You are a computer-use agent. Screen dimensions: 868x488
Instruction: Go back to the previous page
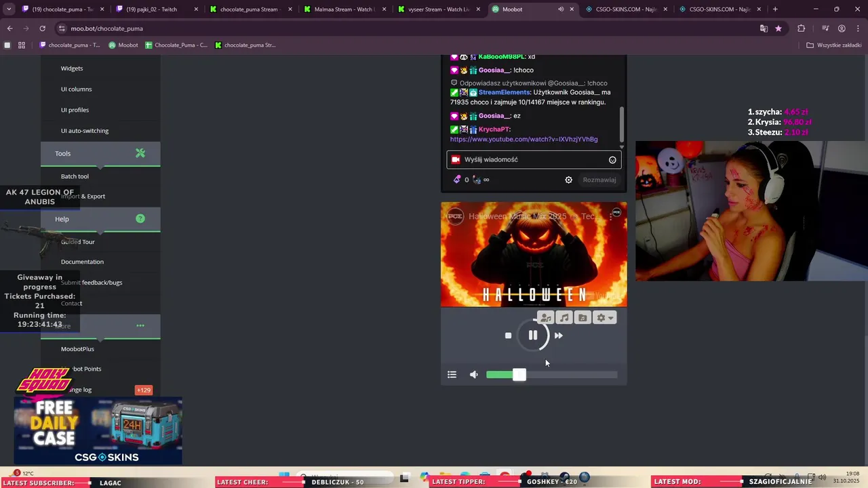click(9, 28)
